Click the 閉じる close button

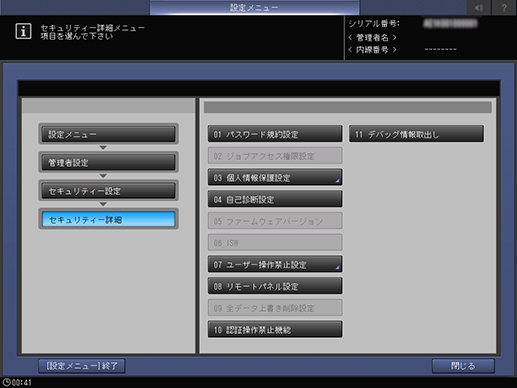463,366
